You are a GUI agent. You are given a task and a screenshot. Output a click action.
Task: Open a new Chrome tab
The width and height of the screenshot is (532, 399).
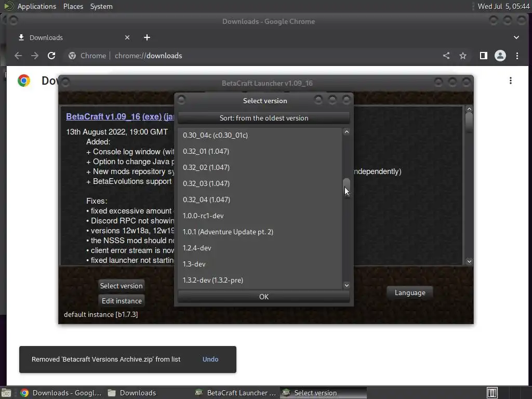[147, 37]
